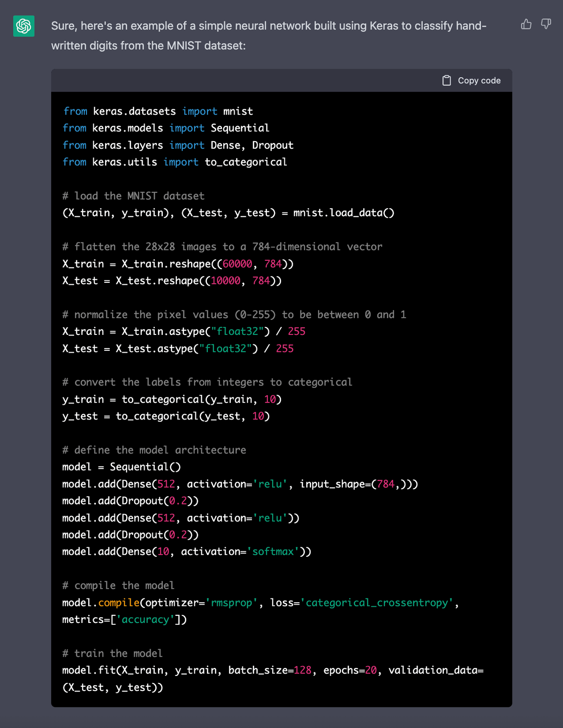The width and height of the screenshot is (563, 728).
Task: Click the clipboard icon in code header
Action: pyautogui.click(x=446, y=81)
